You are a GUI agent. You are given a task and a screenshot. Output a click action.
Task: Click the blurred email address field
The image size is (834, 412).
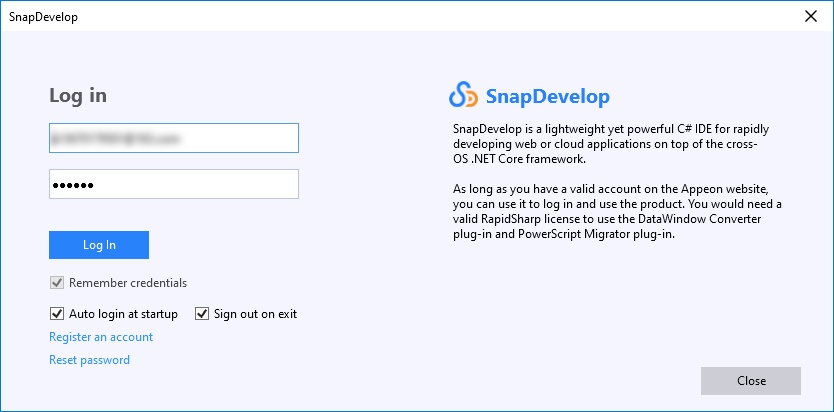tap(174, 138)
